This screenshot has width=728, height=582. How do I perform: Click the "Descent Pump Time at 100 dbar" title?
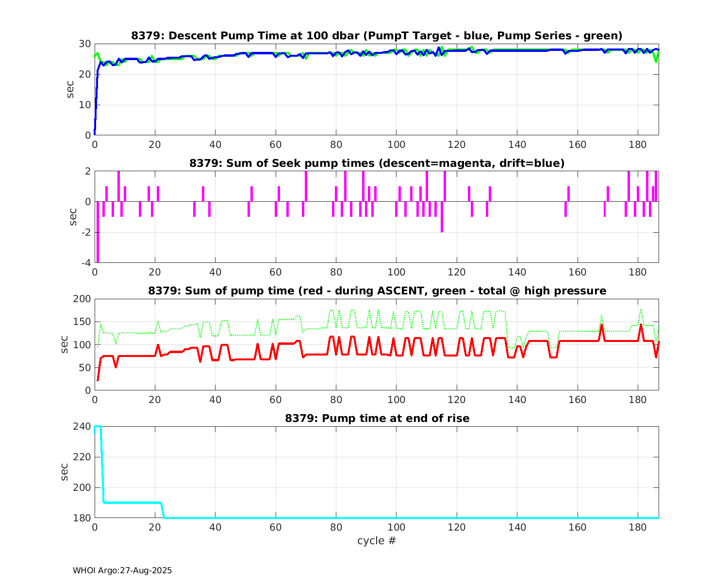377,36
